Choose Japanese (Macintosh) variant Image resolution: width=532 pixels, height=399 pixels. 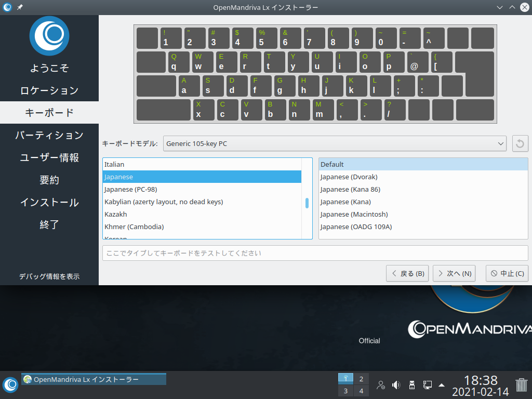pyautogui.click(x=423, y=215)
